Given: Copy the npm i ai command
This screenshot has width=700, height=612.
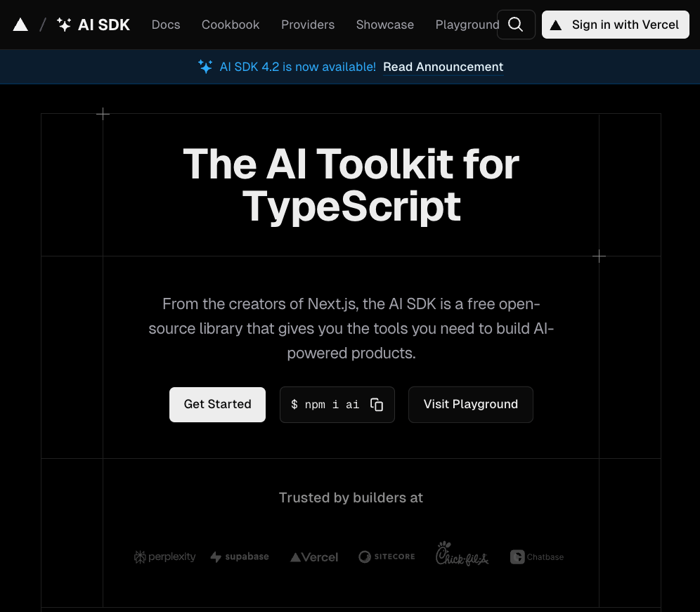Looking at the screenshot, I should point(376,405).
